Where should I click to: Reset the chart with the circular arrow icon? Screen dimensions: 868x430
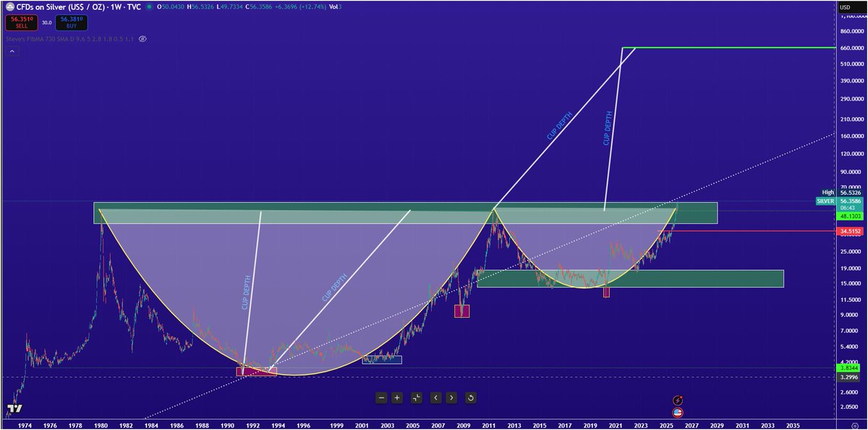pyautogui.click(x=472, y=397)
